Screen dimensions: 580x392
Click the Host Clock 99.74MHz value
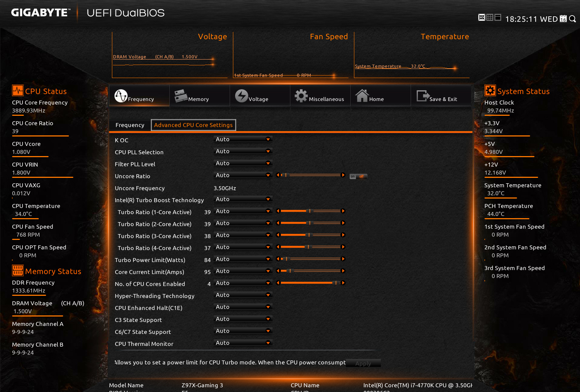tap(500, 110)
